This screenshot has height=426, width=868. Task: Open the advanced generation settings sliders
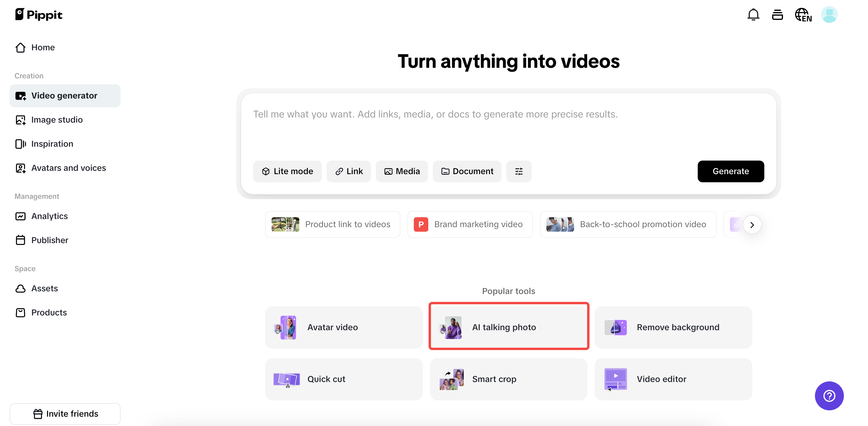[x=519, y=171]
